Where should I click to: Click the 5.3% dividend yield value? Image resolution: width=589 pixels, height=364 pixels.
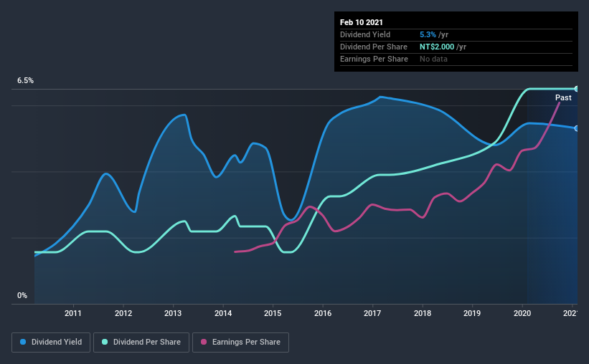click(428, 34)
